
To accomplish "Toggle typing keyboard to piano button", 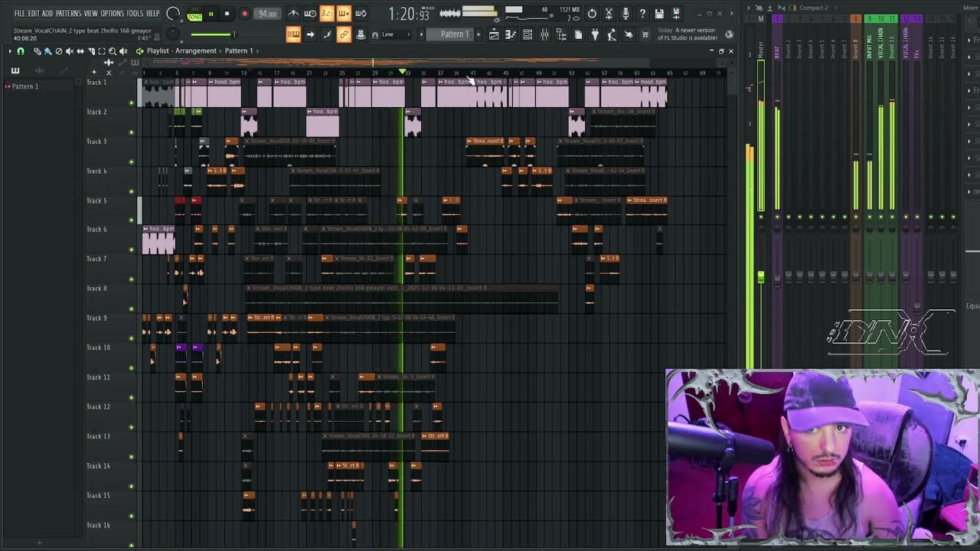I will 293,34.
